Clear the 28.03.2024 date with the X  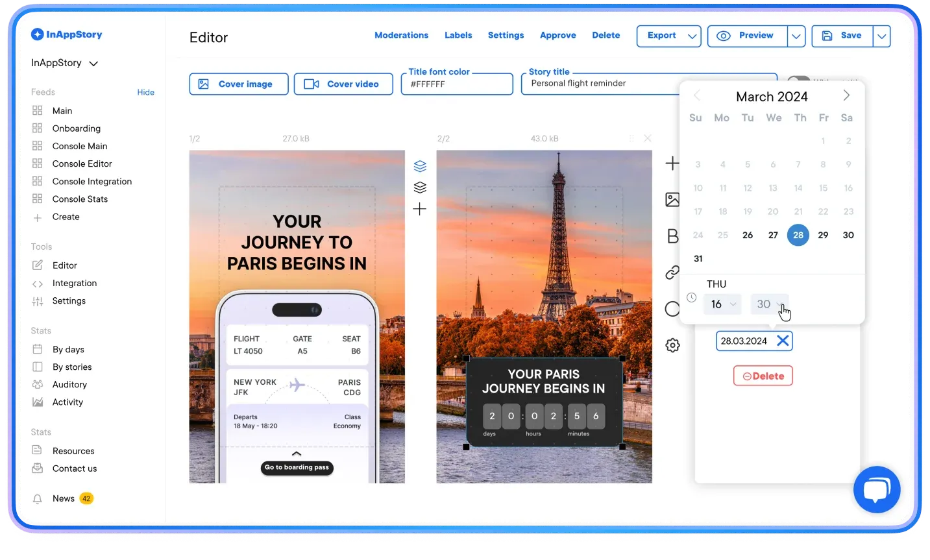[x=783, y=341]
